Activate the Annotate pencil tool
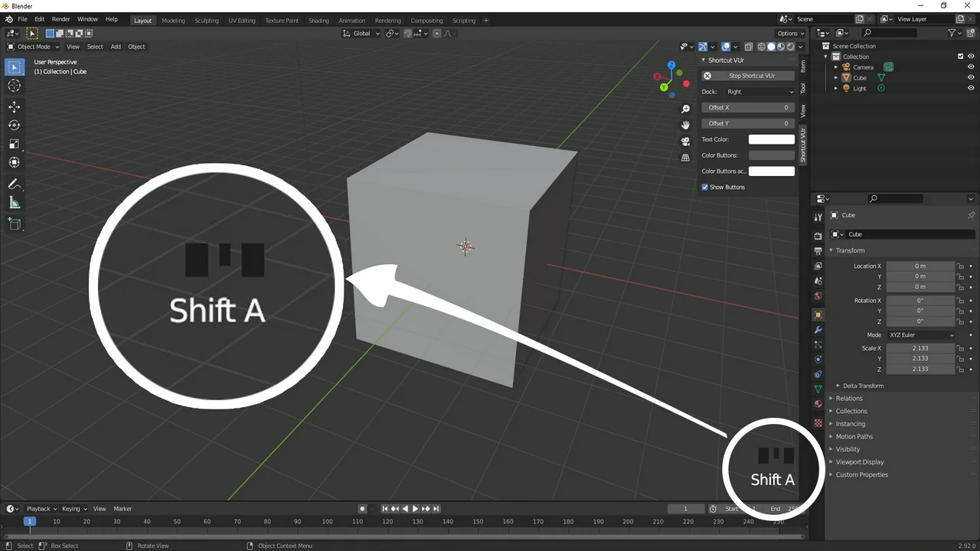 pyautogui.click(x=14, y=184)
